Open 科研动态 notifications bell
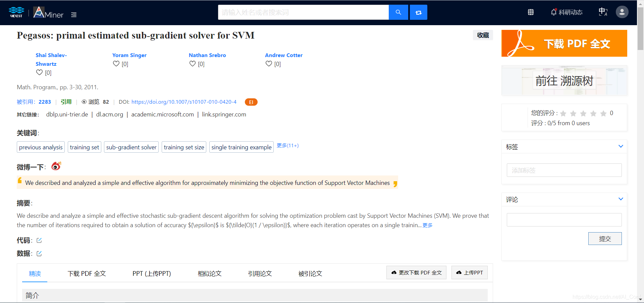Screen dimensions: 644x303 tap(567, 12)
